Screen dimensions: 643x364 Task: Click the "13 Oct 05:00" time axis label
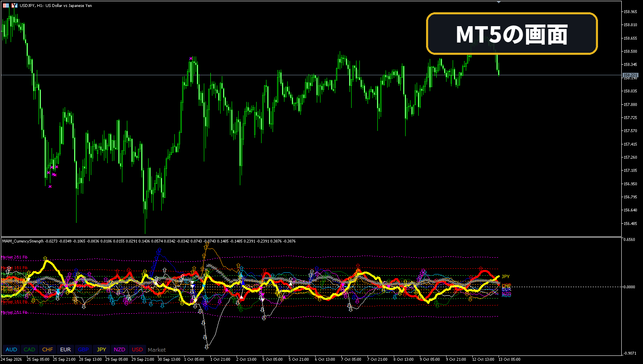(510, 360)
